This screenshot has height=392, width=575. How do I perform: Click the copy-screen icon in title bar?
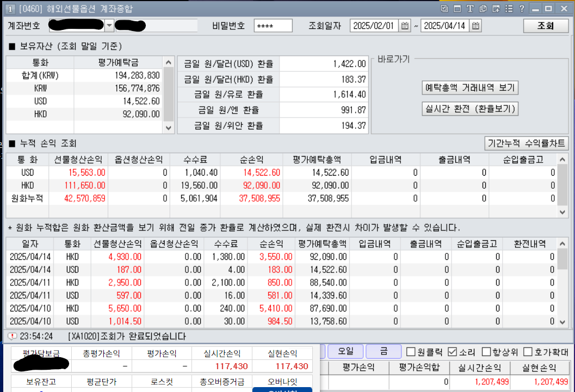483,9
